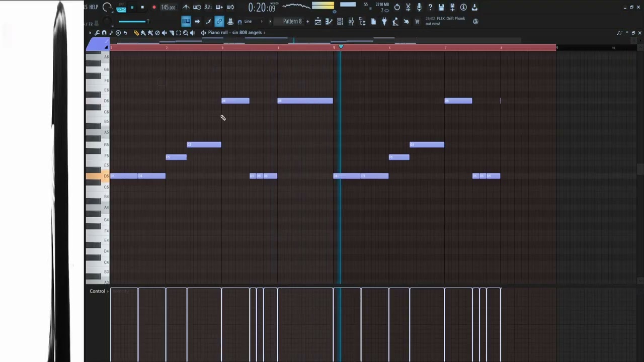644x362 pixels.
Task: Click the song position slider
Action: [x=133, y=21]
